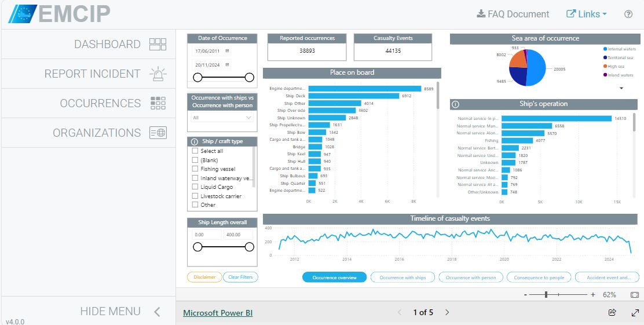The width and height of the screenshot is (644, 325).
Task: Switch to Consequence to people tab
Action: click(x=539, y=277)
